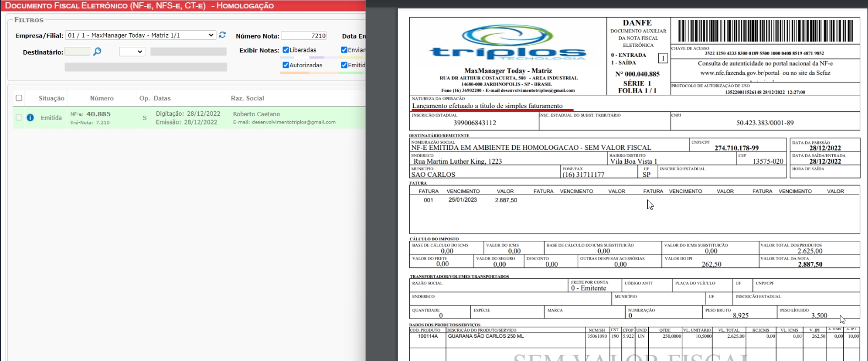
Task: Click the Datas column header
Action: point(162,98)
